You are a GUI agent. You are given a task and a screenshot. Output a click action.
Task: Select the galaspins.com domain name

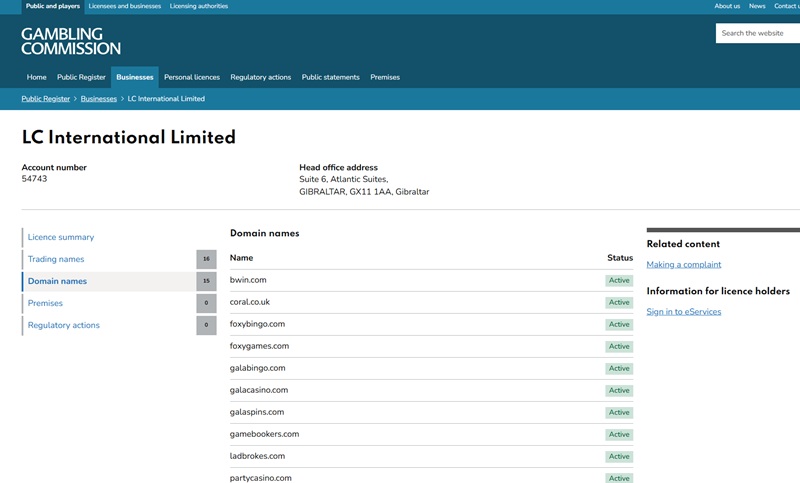click(257, 412)
